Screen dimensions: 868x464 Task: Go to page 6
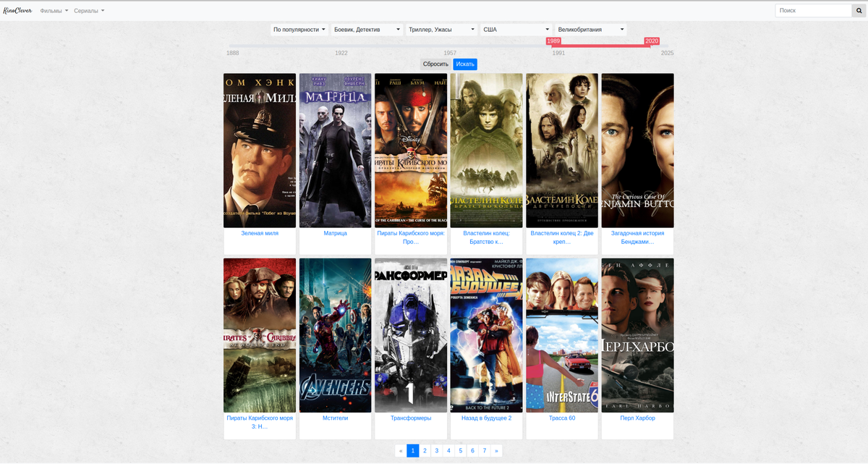click(x=472, y=450)
